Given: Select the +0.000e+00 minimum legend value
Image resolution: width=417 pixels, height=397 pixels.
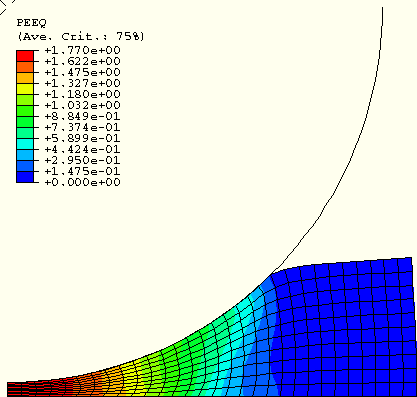Looking at the screenshot, I should click(82, 182).
